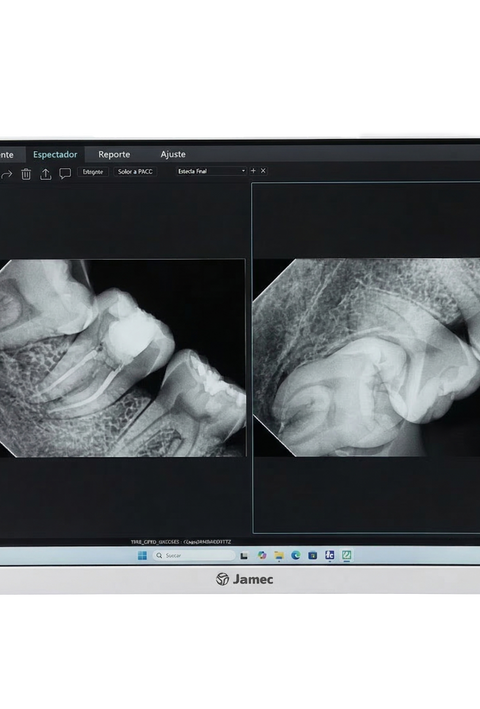Select the right X-ray image panel

pos(366,358)
